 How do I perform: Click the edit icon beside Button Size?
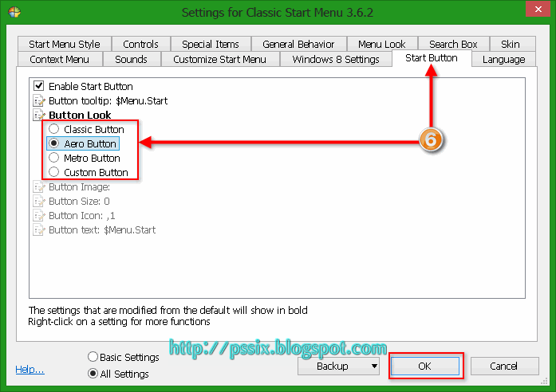(39, 201)
